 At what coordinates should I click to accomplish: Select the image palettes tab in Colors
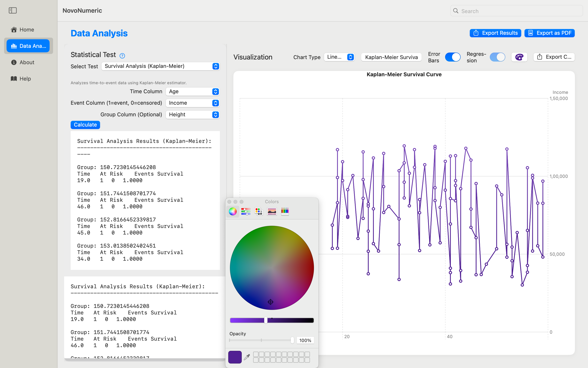(272, 212)
